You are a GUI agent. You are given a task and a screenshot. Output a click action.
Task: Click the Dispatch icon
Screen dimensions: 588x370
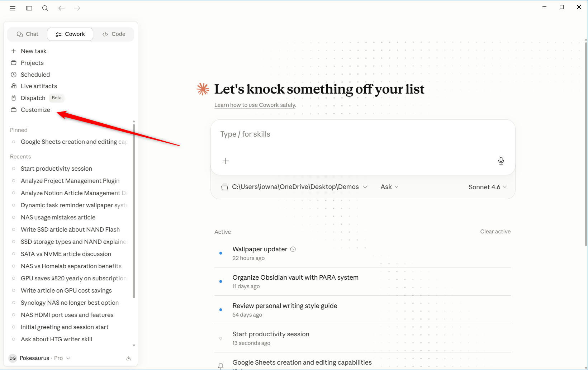coord(14,98)
